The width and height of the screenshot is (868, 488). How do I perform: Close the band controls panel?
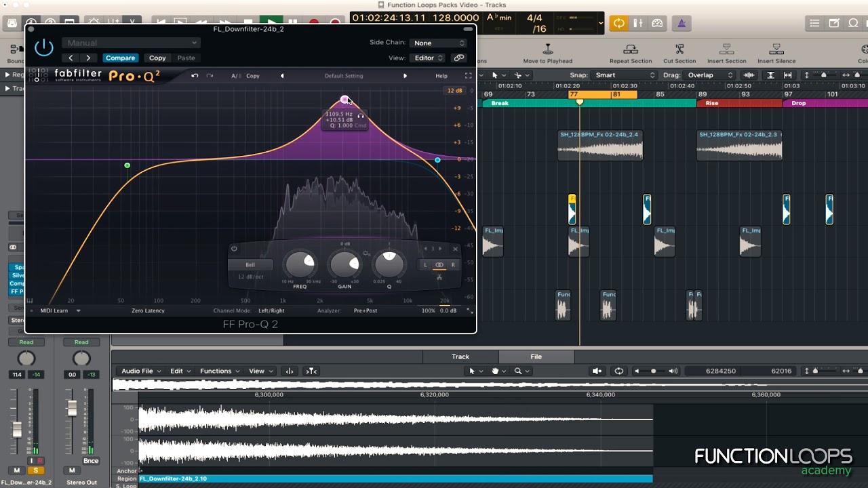pyautogui.click(x=455, y=249)
